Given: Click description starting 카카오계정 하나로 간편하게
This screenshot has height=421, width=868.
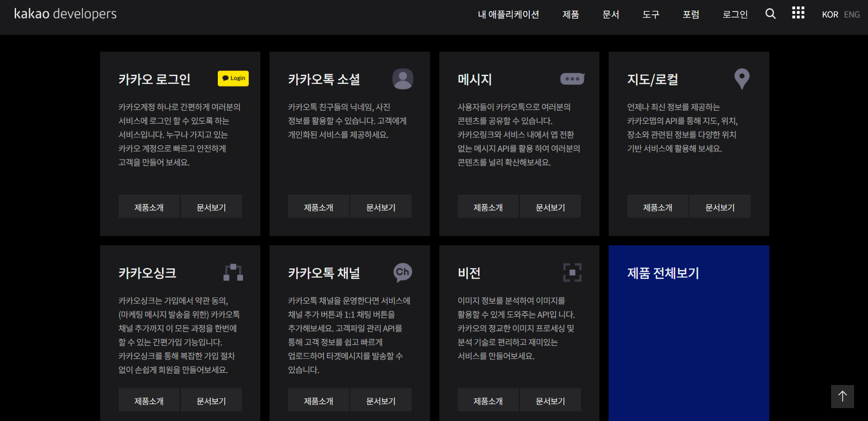Looking at the screenshot, I should (180, 135).
